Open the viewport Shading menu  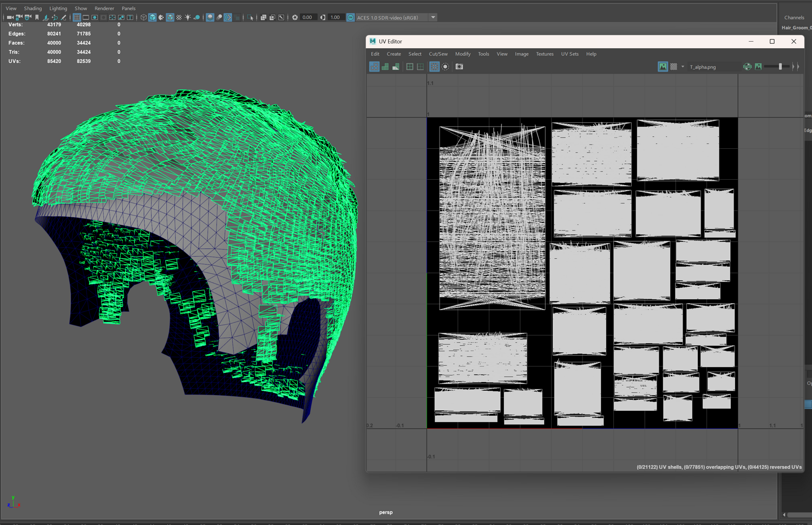click(x=32, y=9)
